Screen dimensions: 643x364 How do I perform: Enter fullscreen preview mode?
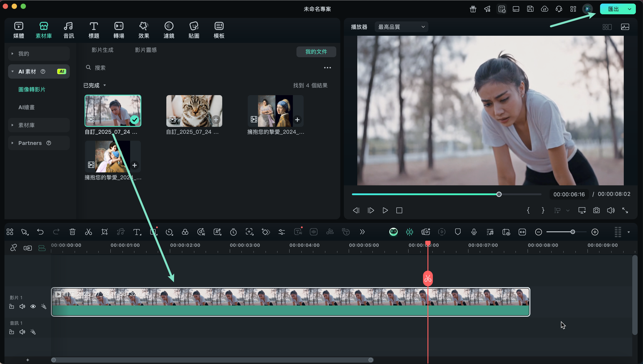tap(625, 210)
